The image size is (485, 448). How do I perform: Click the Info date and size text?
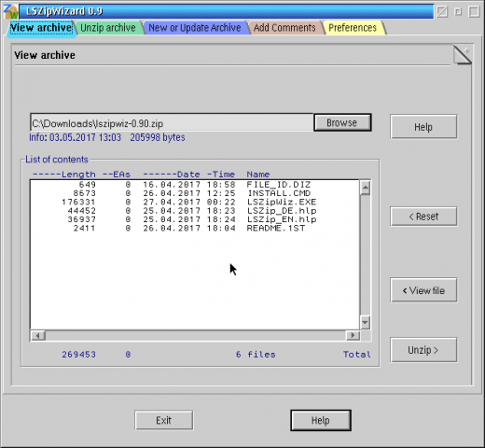(x=107, y=137)
